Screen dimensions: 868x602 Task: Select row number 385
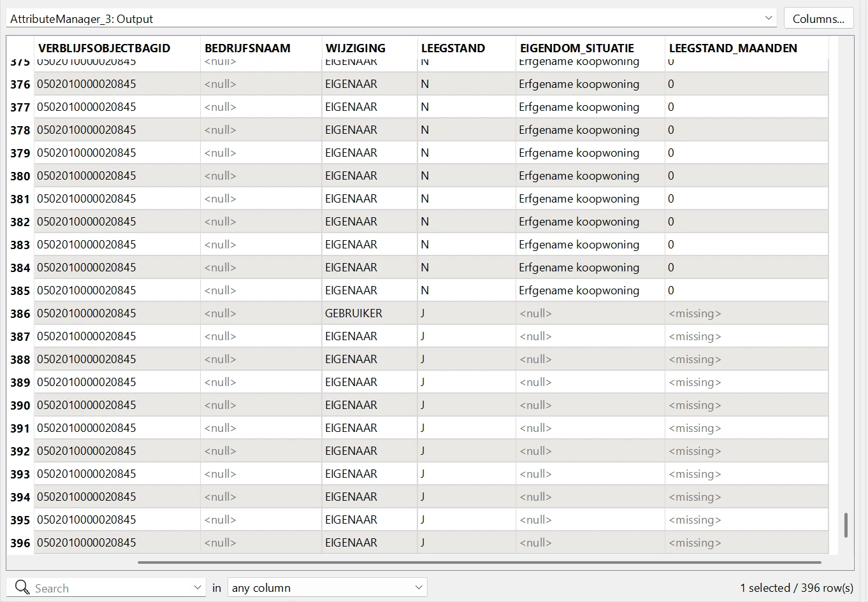click(20, 290)
